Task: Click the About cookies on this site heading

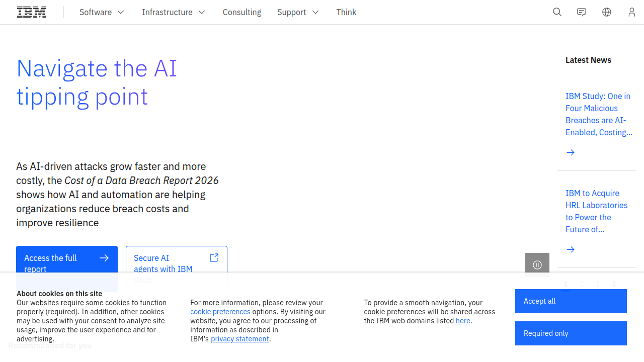Action: (59, 294)
